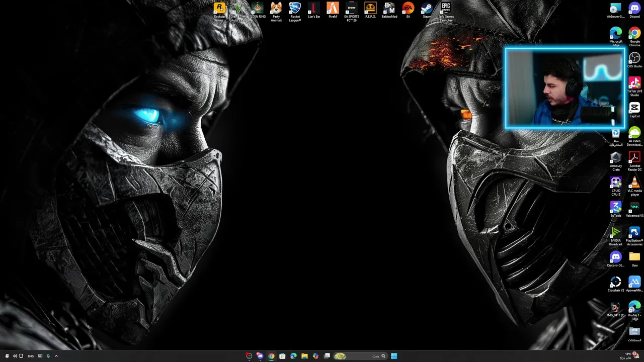
Task: Open Rockstar Games Launcher desktop shortcut
Action: point(219,12)
